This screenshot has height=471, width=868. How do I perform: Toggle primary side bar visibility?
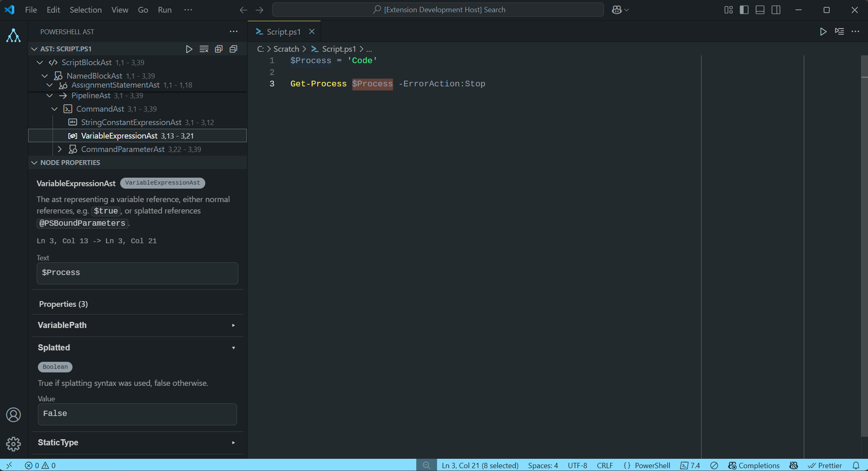744,10
